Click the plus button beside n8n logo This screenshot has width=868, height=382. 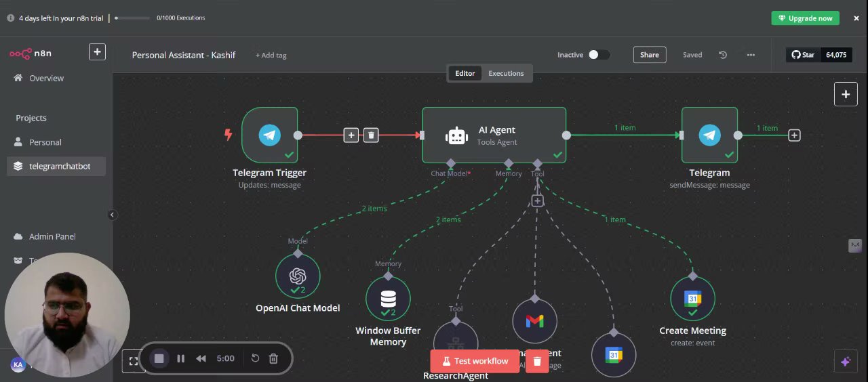[x=97, y=52]
